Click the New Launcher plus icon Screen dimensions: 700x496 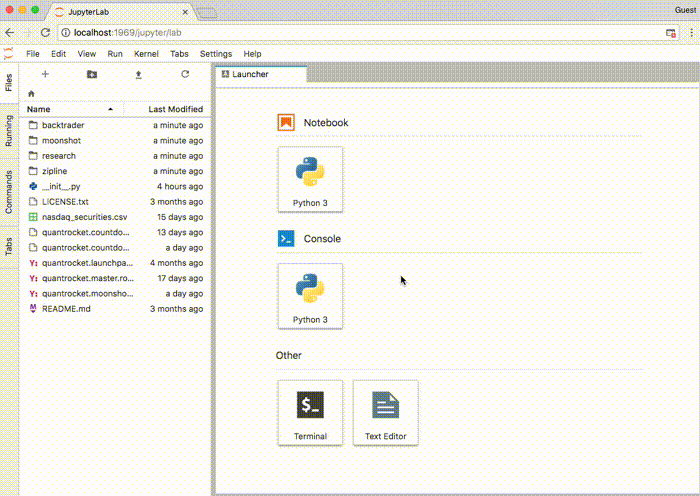45,74
